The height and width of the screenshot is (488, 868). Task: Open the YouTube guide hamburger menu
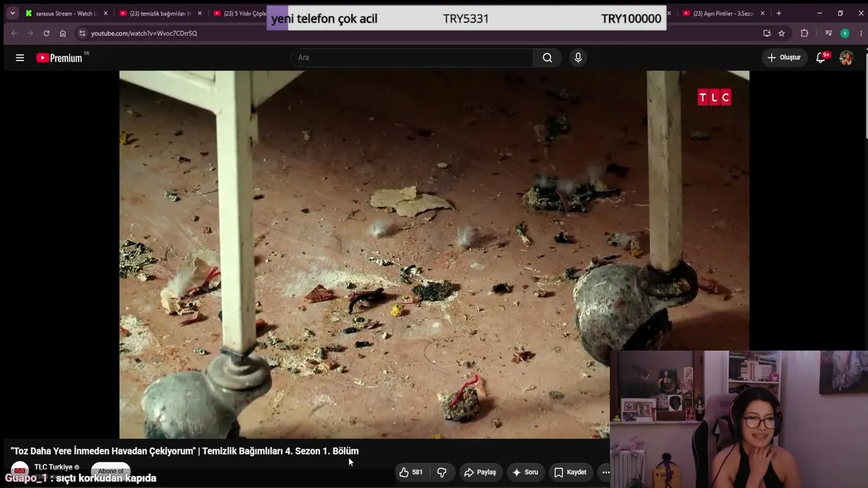(x=20, y=58)
